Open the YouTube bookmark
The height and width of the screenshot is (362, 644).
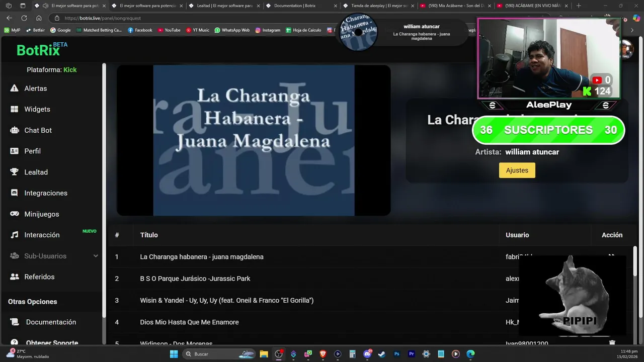169,30
